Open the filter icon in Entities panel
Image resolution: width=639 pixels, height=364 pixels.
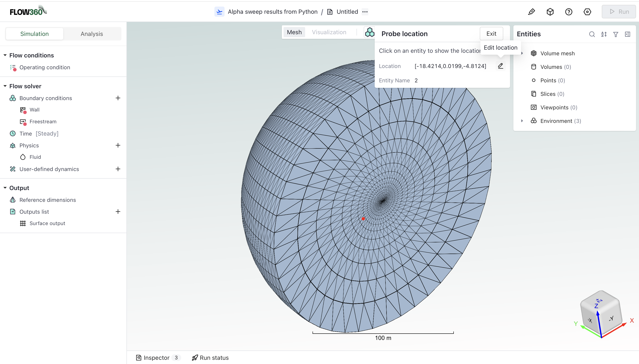[x=616, y=34]
